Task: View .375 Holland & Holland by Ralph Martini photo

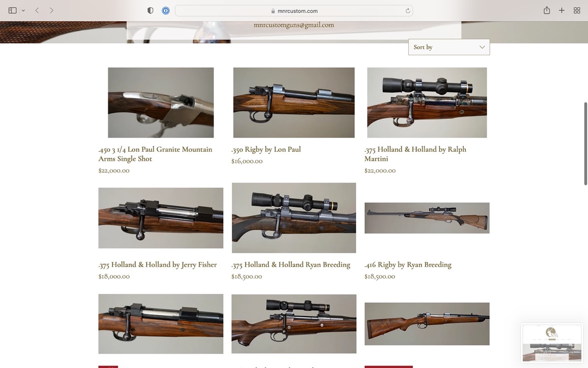Action: [427, 103]
